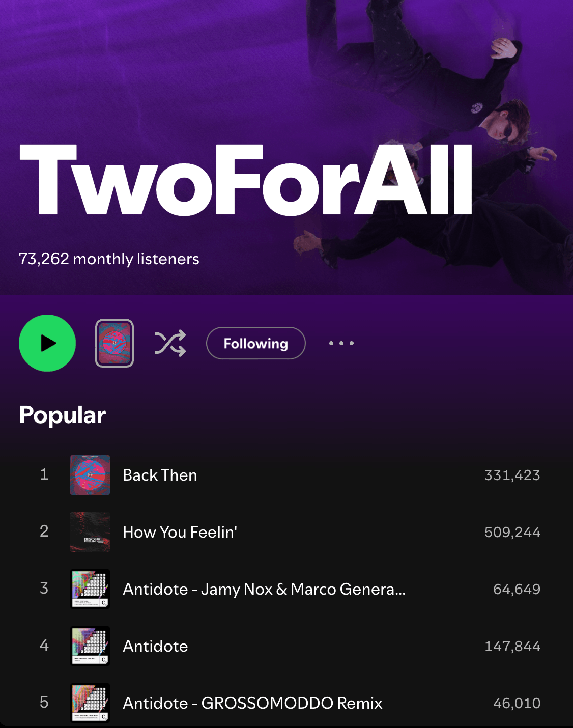Screen dimensions: 573x728
Task: Open Antidote - GROSSOMODDO Remix title
Action: (252, 703)
